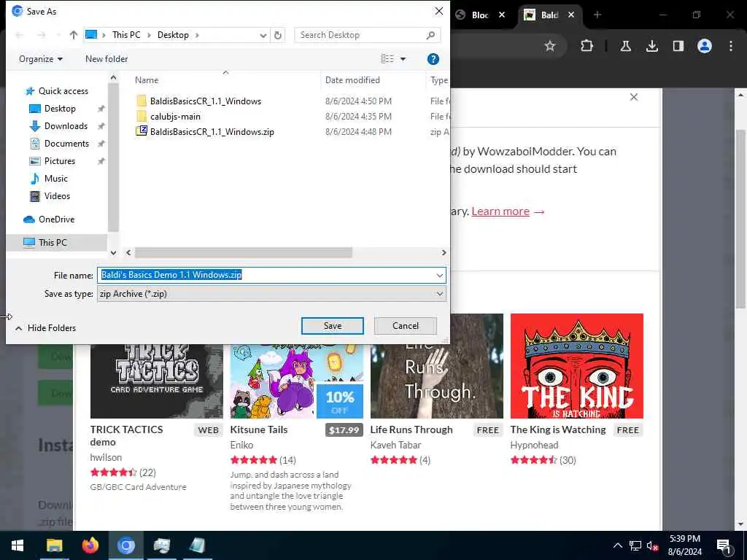Image resolution: width=747 pixels, height=560 pixels.
Task: Open the view layout options icon
Action: point(387,58)
